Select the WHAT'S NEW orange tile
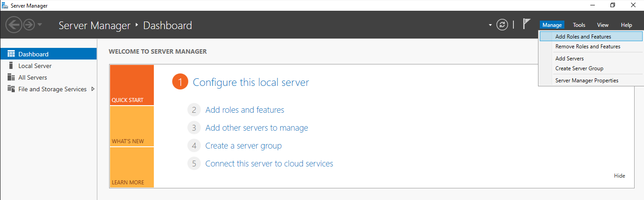Screen dimensions: 644x200 coord(131,127)
